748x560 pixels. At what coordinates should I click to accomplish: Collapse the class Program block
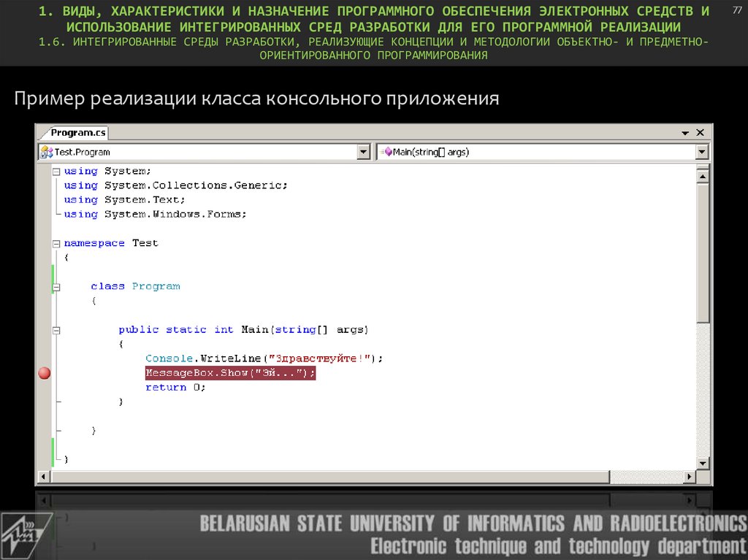tap(56, 287)
